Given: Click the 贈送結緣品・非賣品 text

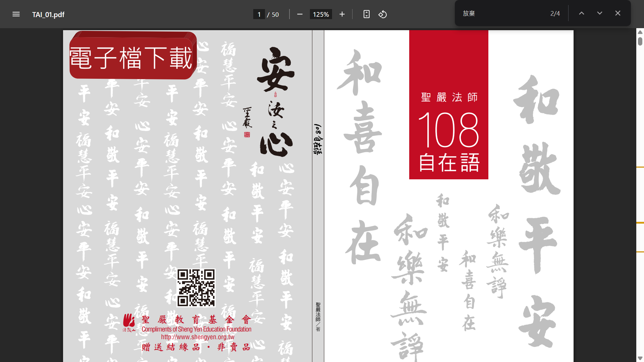Looking at the screenshot, I should point(196,347).
